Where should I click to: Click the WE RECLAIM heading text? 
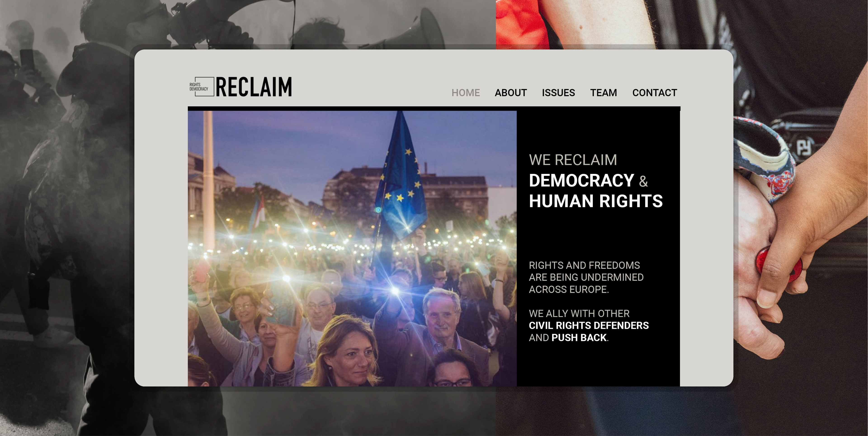tap(573, 160)
